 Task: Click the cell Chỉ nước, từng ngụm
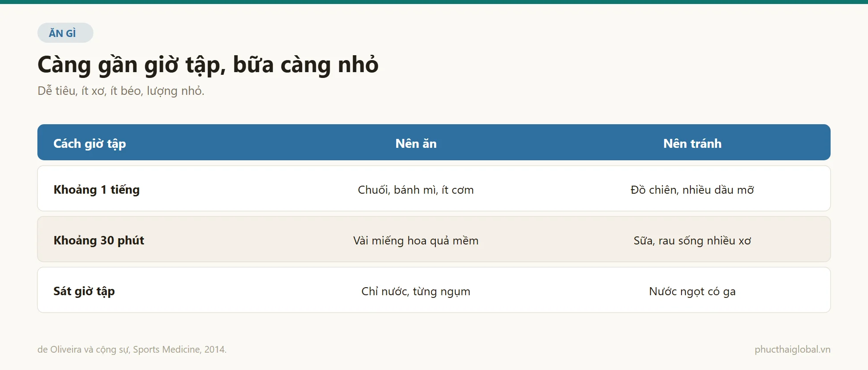(416, 291)
